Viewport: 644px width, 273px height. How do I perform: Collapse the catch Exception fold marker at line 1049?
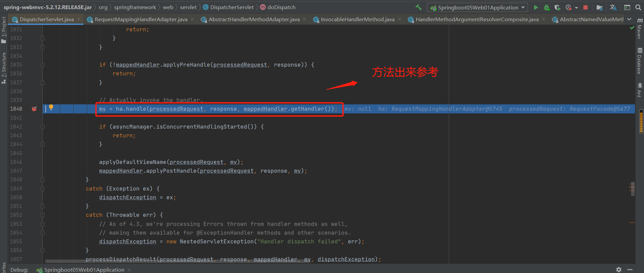coord(43,189)
